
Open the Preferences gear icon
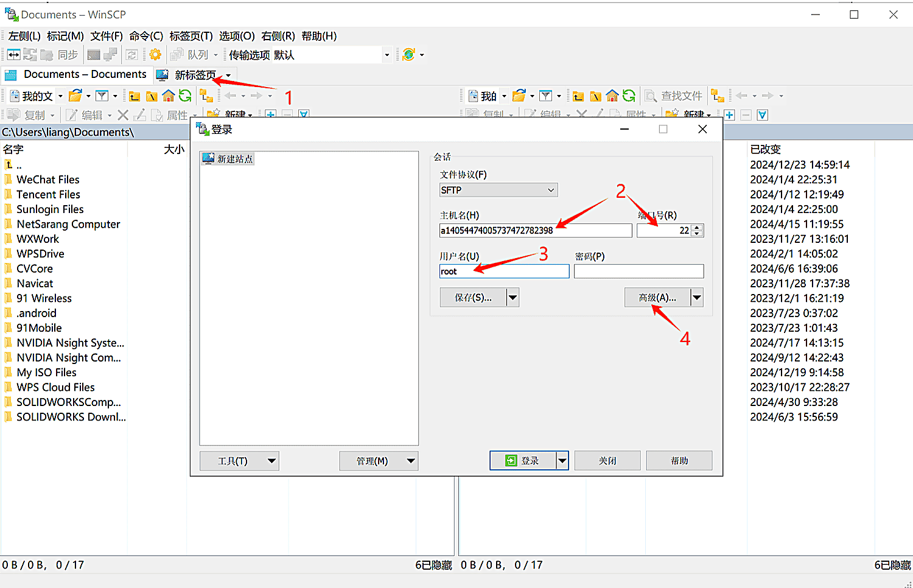coord(155,55)
